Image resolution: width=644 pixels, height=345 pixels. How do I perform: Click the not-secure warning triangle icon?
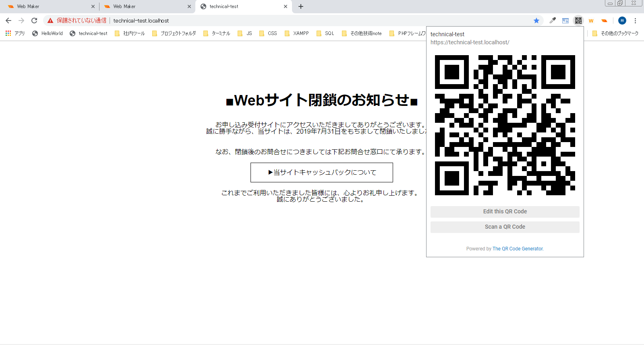pyautogui.click(x=50, y=21)
